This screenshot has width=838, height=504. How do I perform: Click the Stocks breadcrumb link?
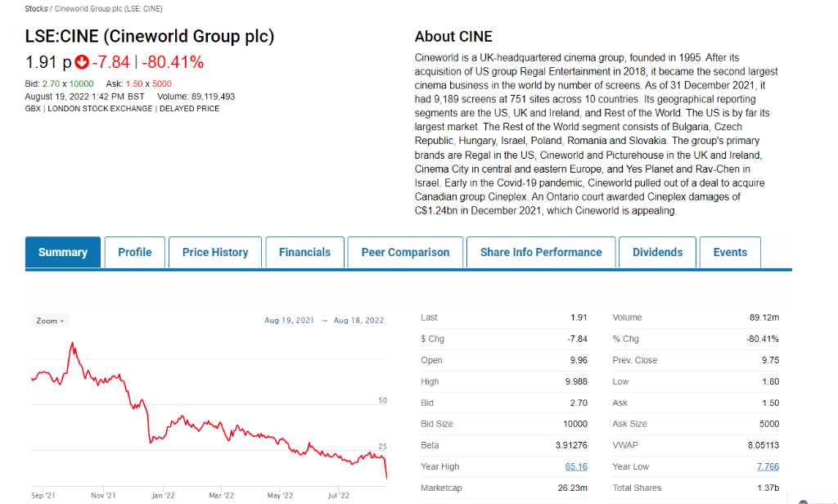[x=36, y=8]
